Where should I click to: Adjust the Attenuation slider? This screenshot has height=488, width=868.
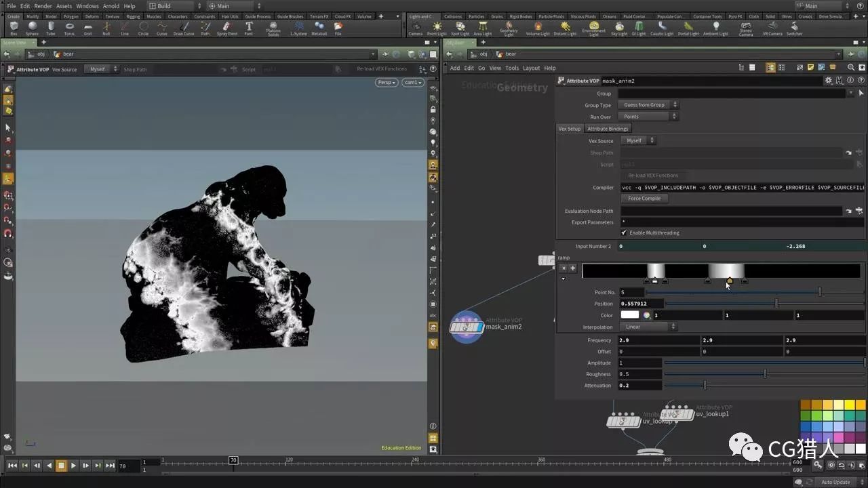764,385
